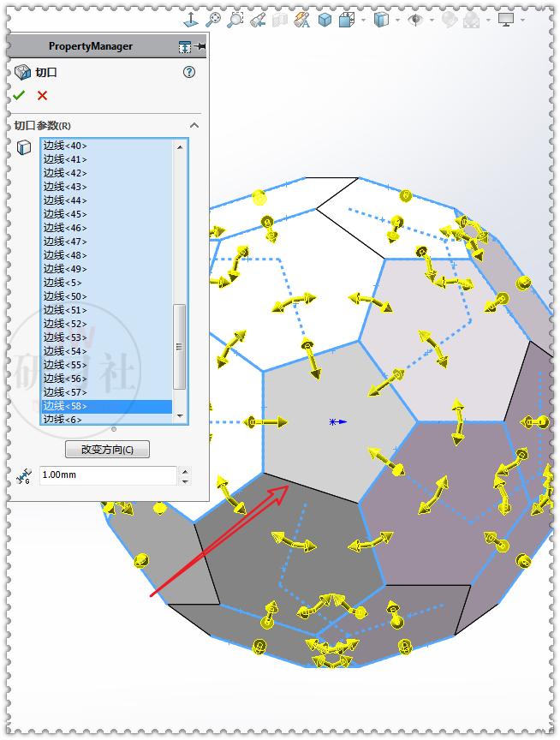Select 边线<54> in the list

(107, 350)
